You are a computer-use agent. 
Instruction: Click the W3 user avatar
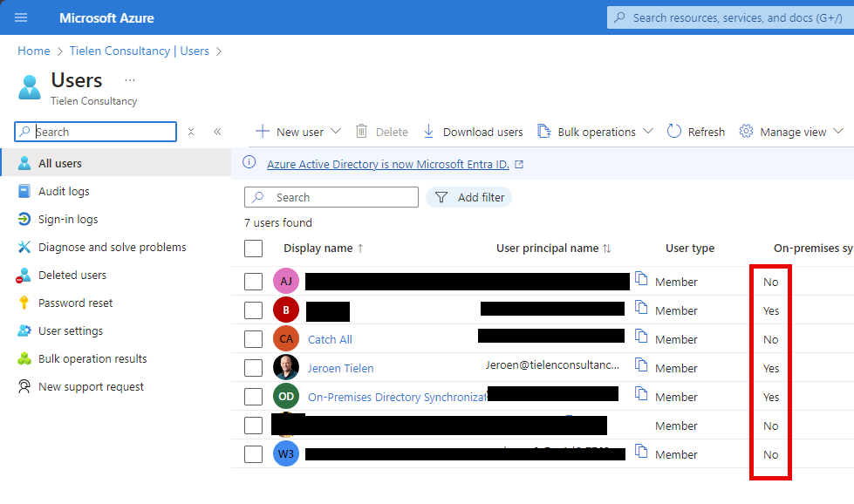click(286, 454)
